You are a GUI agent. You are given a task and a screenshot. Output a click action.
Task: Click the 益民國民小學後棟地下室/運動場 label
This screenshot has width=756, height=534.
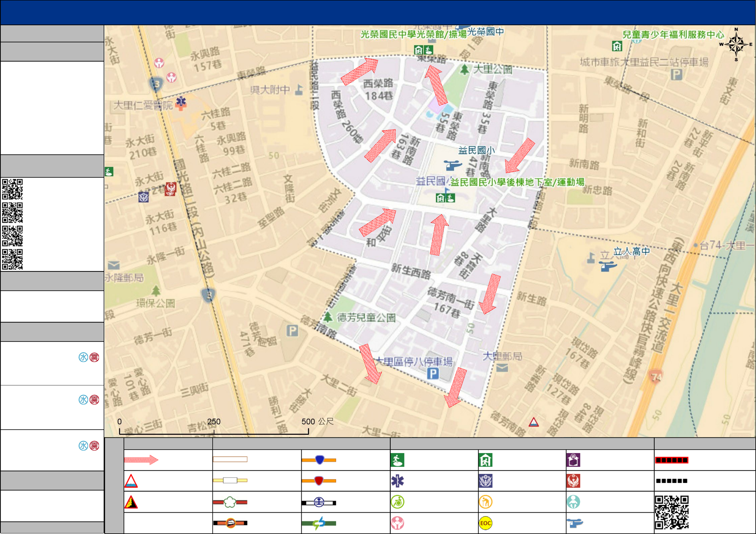tap(517, 182)
